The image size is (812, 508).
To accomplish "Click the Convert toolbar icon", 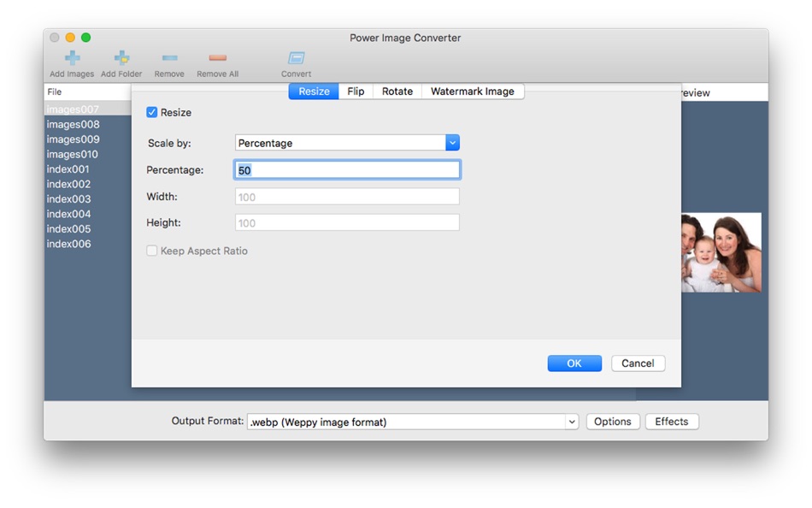I will pos(297,58).
